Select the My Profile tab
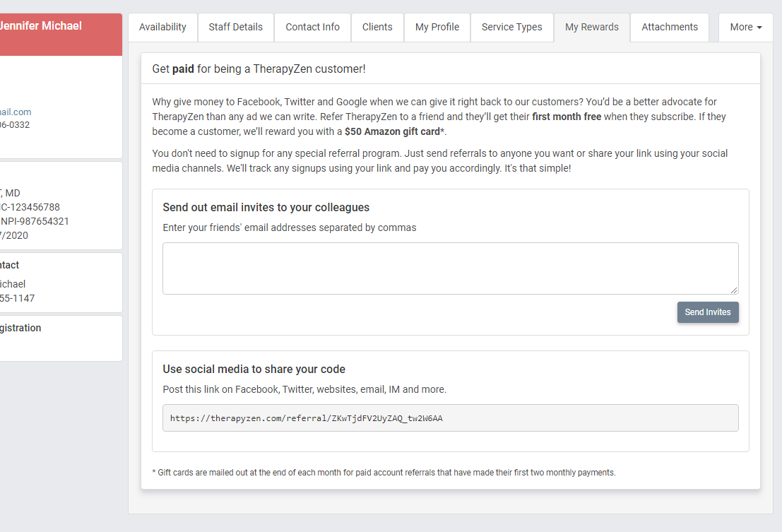 (437, 27)
